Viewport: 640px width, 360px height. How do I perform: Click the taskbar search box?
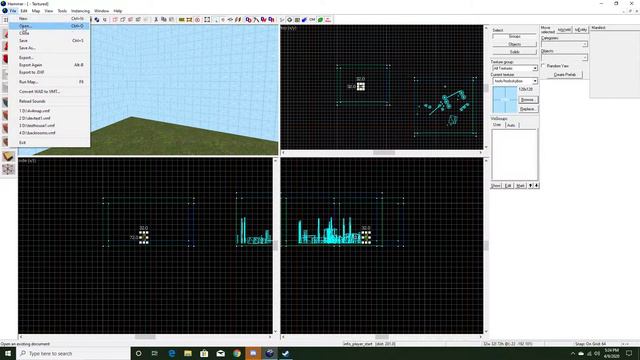click(73, 353)
